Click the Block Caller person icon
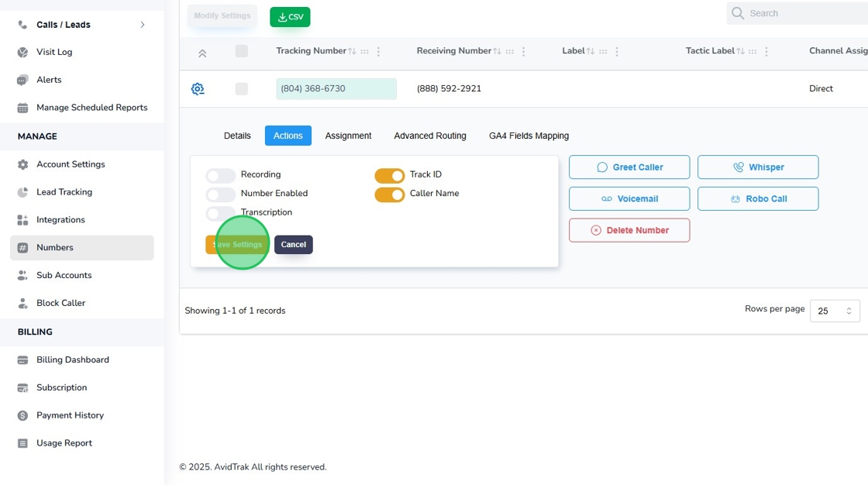Screen dimensions: 868x485 click(22, 303)
